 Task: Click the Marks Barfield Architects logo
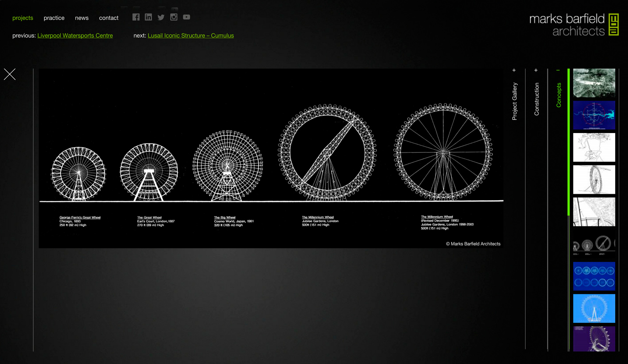point(574,24)
